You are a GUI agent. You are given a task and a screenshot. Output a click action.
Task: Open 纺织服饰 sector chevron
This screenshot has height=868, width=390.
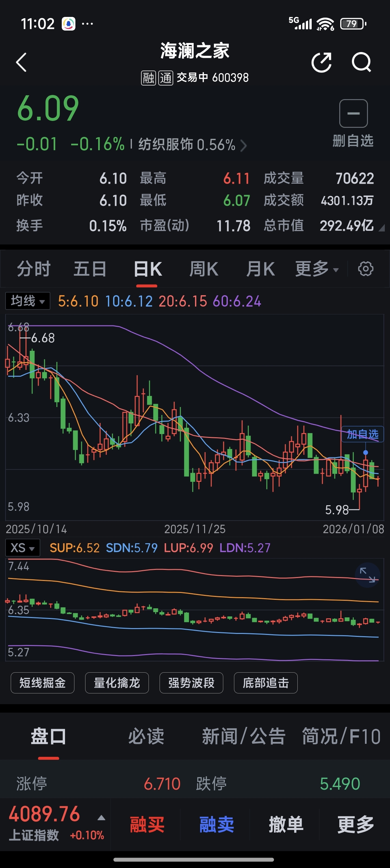(x=243, y=146)
